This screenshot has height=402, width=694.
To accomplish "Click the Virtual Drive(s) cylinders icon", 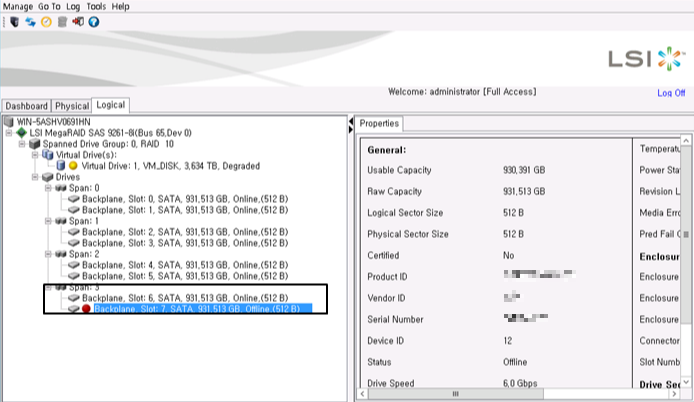I will [47, 155].
